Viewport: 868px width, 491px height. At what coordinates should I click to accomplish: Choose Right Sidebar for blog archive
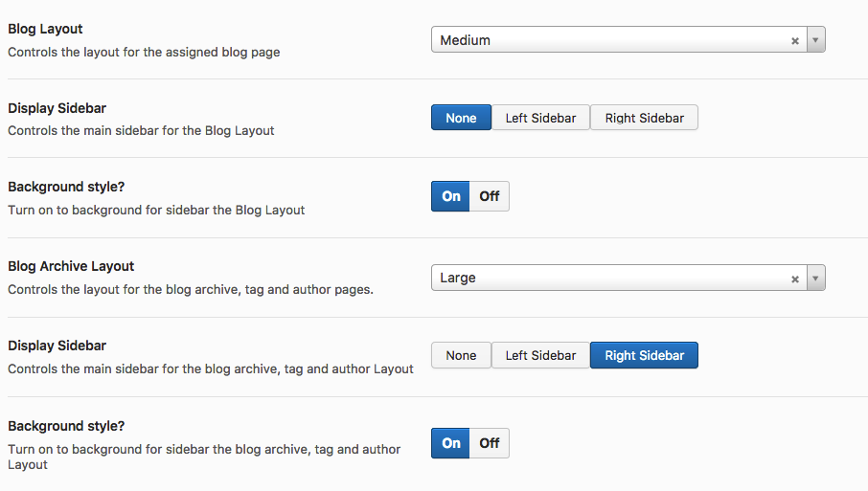pyautogui.click(x=644, y=355)
